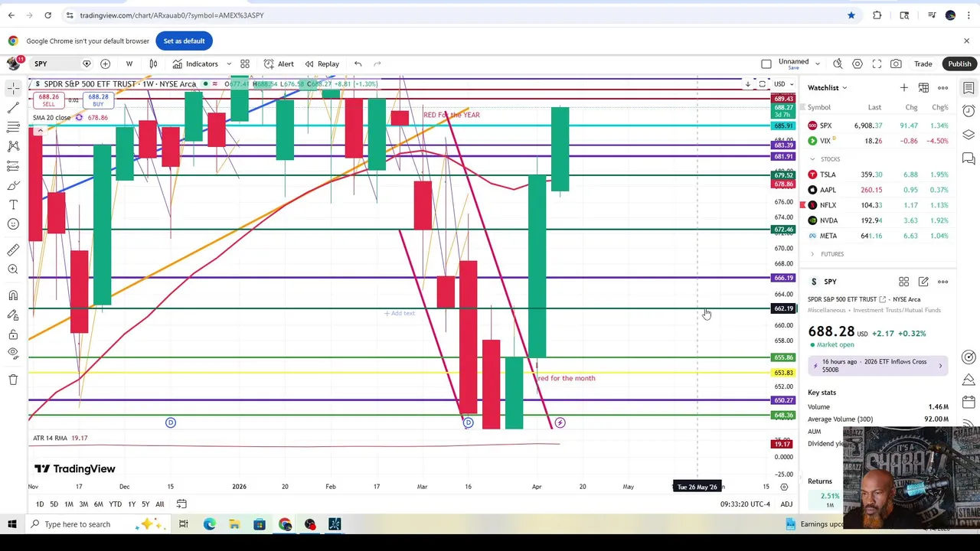Image resolution: width=980 pixels, height=551 pixels.
Task: Toggle ADJ price adjustment
Action: (x=786, y=504)
